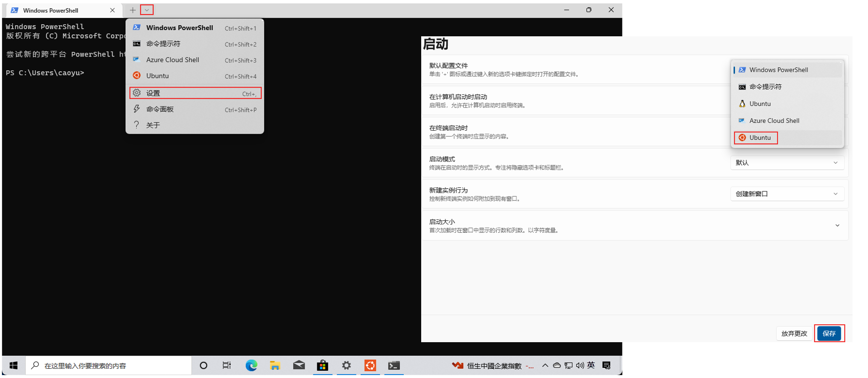Open the Windows Start menu

14,365
